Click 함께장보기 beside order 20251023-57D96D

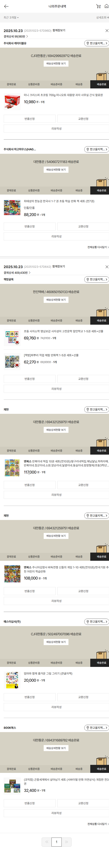pos(59,30)
